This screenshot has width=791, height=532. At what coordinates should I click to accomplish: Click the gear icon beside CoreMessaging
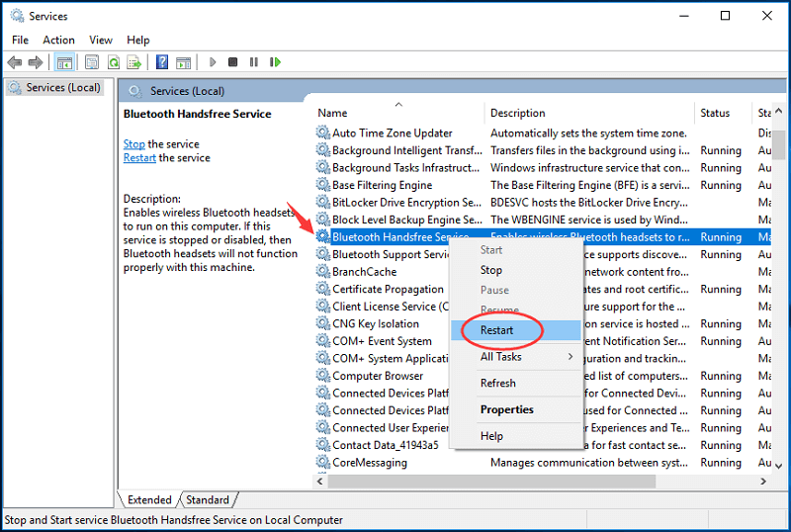click(x=323, y=463)
